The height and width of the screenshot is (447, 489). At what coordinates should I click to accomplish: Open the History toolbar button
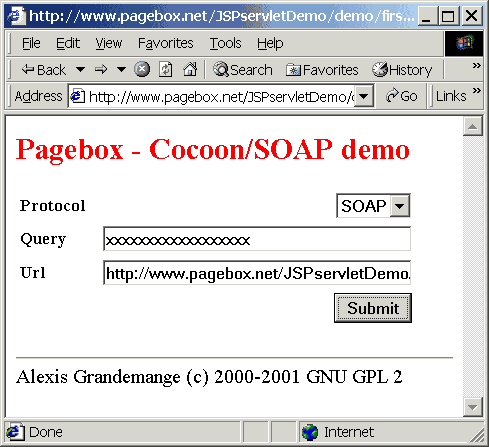click(402, 70)
